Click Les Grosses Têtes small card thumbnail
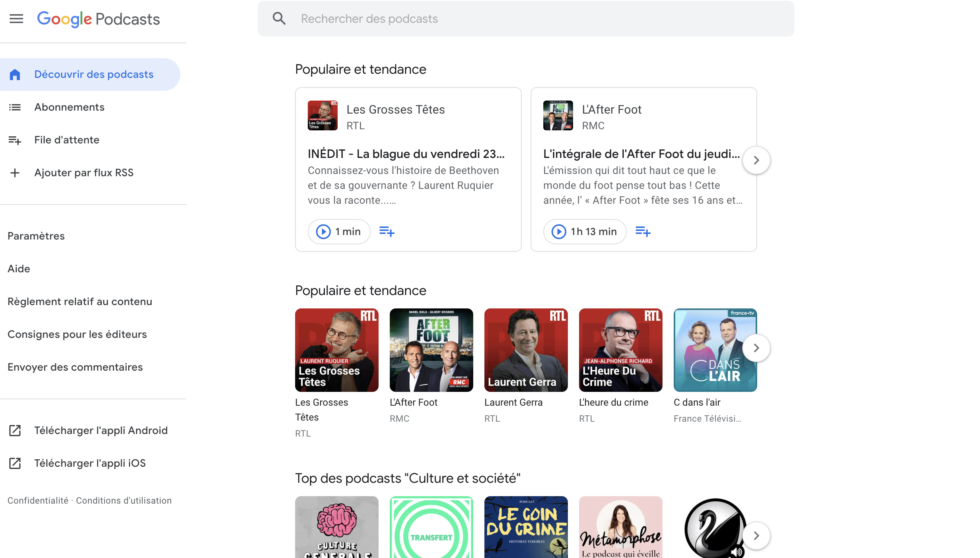This screenshot has height=558, width=980. pyautogui.click(x=323, y=115)
